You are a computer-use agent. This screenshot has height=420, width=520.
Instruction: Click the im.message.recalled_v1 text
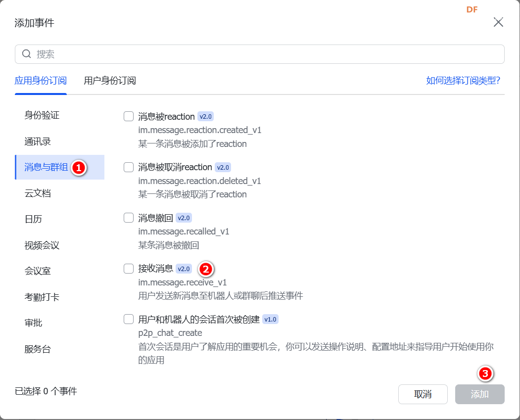tap(184, 232)
